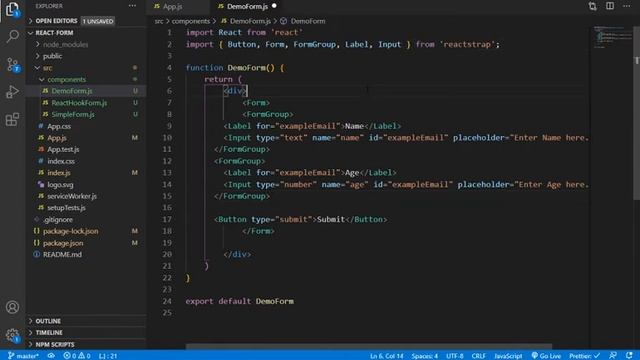Open the Accounts icon in activity bar
The width and height of the screenshot is (640, 360).
(12, 307)
